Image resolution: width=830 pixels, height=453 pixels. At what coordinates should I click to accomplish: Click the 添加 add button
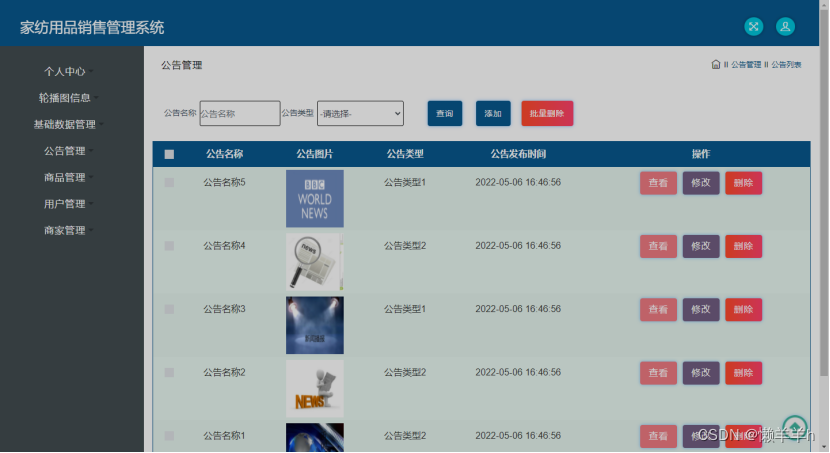tap(493, 113)
